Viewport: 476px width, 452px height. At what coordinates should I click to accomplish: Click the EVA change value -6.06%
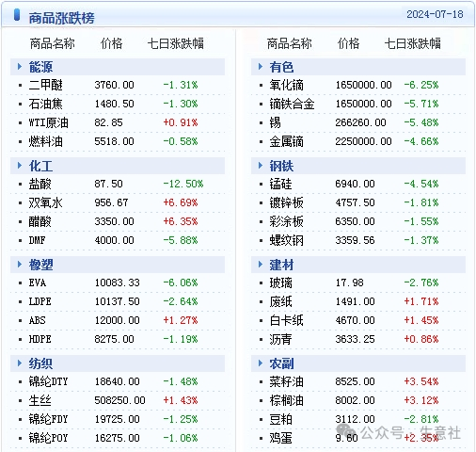(181, 282)
